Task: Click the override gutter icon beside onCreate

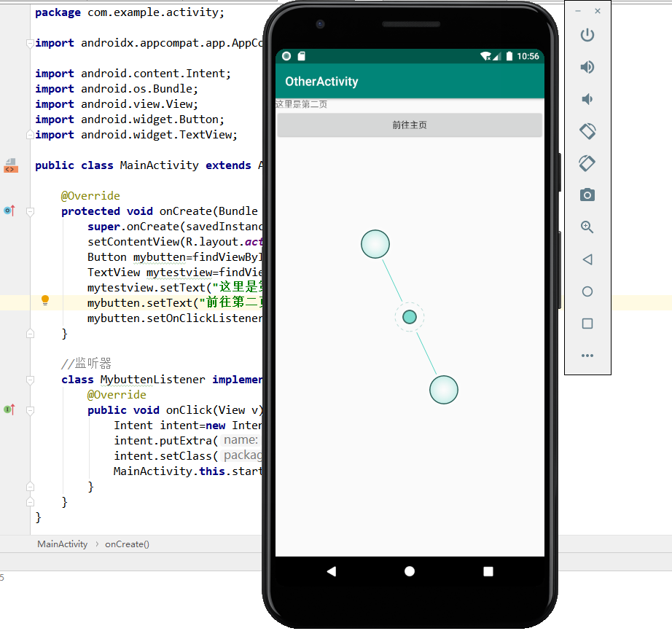Action: (x=9, y=211)
